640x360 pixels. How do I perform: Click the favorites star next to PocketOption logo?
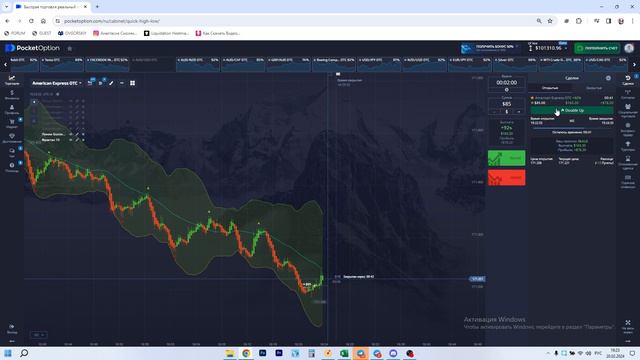click(69, 49)
